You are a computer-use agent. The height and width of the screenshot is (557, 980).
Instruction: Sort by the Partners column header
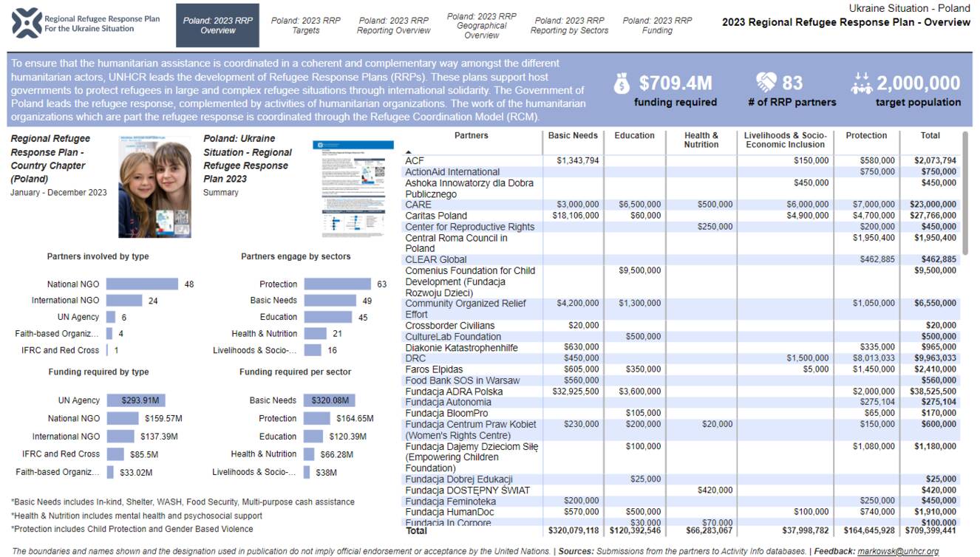pos(472,136)
